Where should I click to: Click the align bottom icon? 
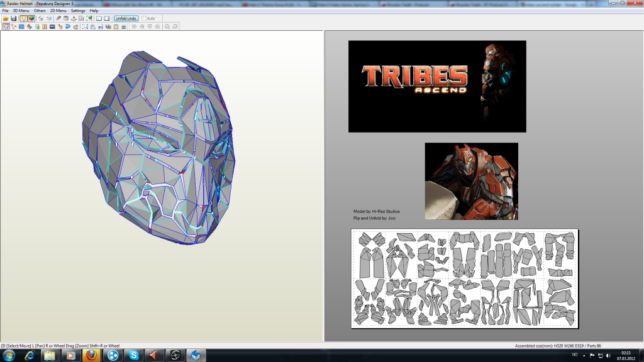point(157,26)
